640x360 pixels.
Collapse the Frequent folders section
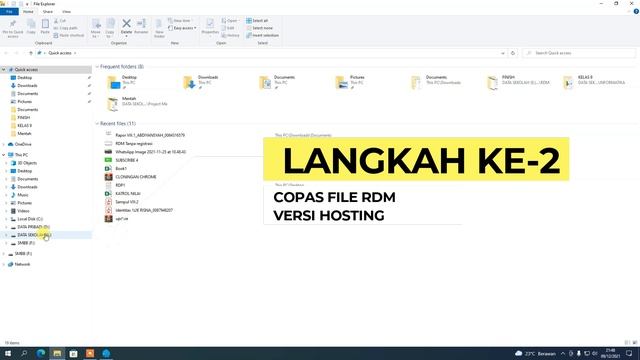coord(97,67)
